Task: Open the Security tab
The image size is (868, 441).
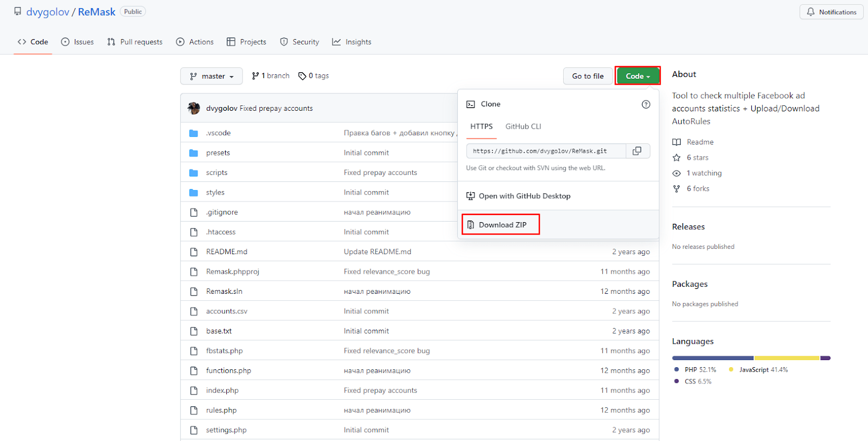Action: click(x=299, y=42)
